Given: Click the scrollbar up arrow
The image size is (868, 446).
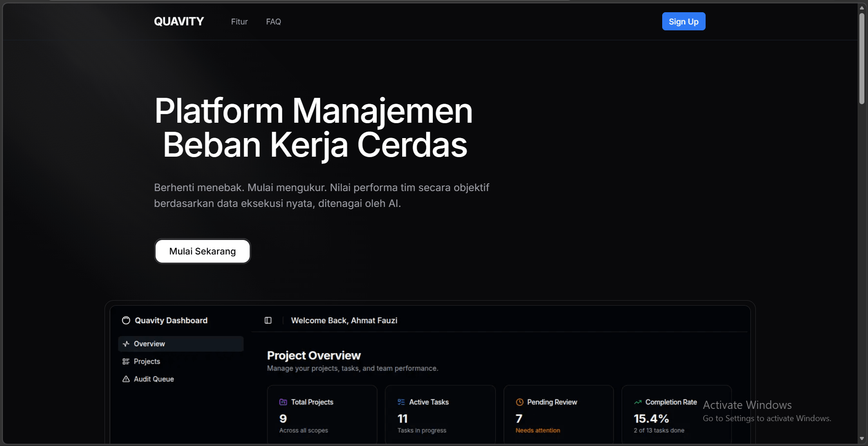Looking at the screenshot, I should [x=862, y=8].
